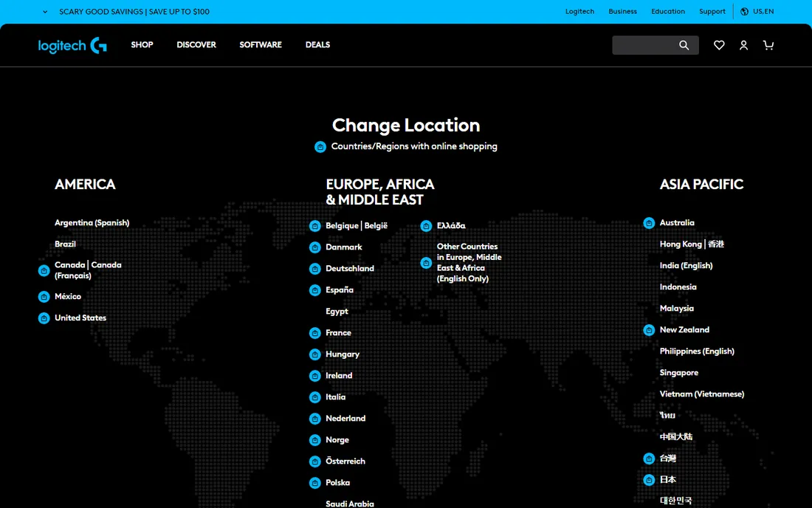Screen dimensions: 812x508
Task: Select Philippines (English)
Action: 697,351
